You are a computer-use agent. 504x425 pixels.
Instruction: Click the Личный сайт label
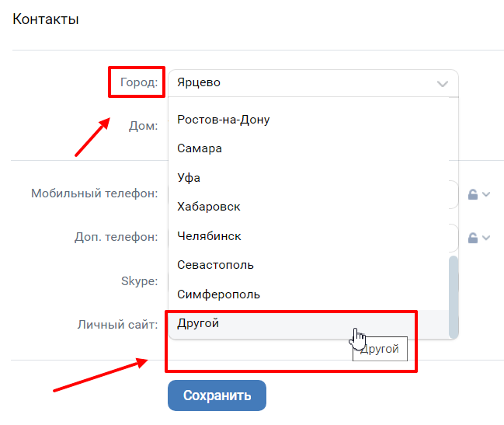[117, 325]
